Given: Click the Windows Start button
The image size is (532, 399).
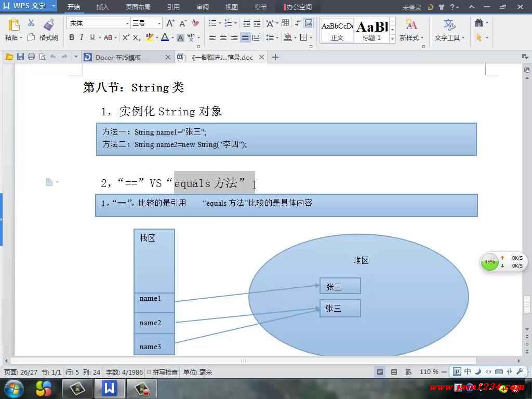Looking at the screenshot, I should click(14, 388).
